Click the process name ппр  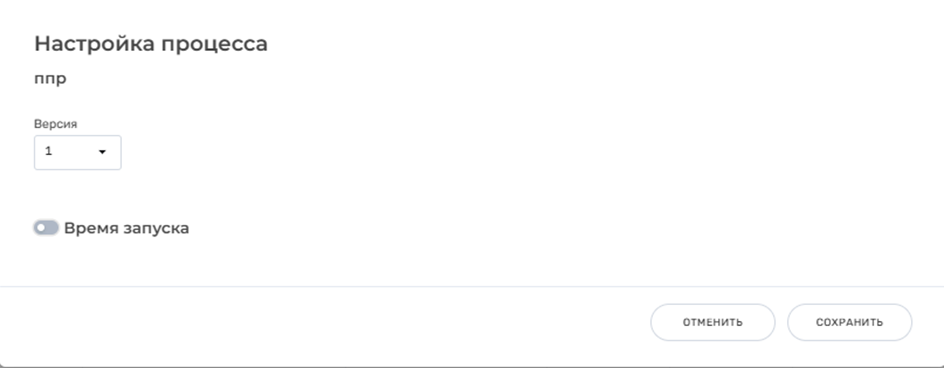click(x=50, y=80)
